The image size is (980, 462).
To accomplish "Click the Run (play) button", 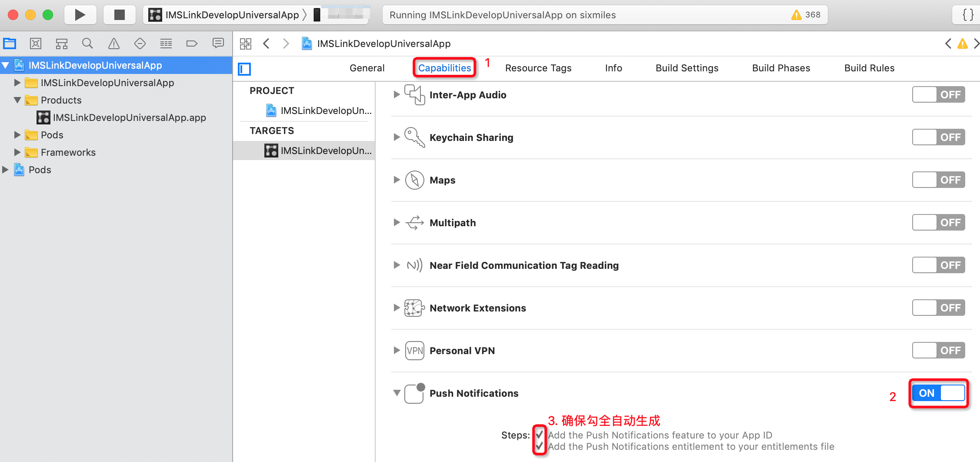I will tap(80, 15).
